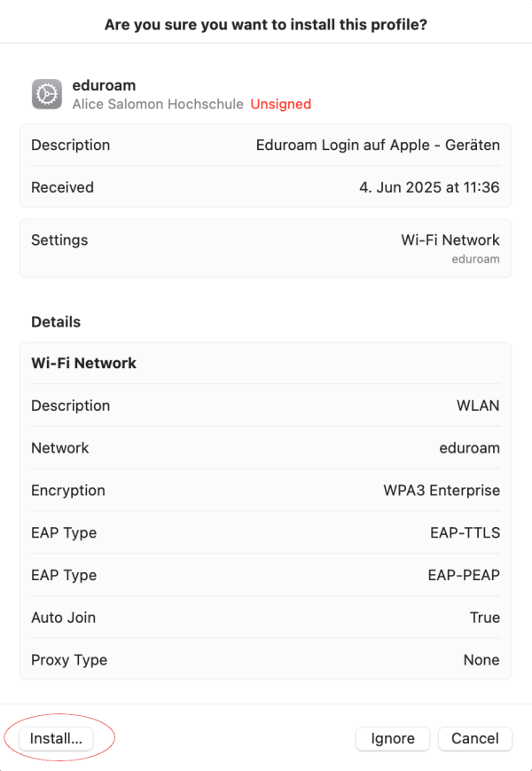
Task: Select the Alice Salomon Hochschule text
Action: (158, 104)
